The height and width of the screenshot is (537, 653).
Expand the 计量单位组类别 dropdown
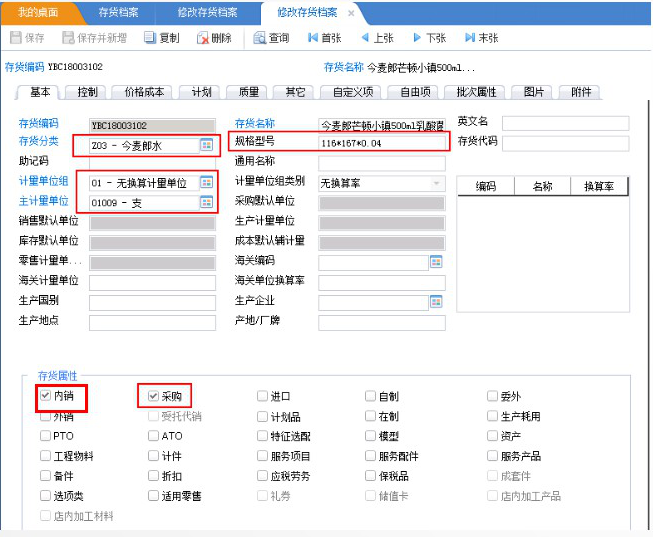436,184
